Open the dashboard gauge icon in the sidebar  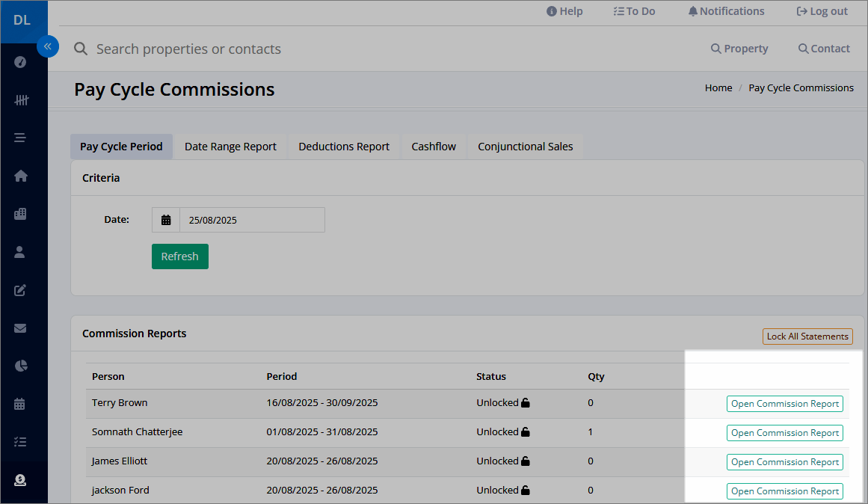tap(20, 62)
